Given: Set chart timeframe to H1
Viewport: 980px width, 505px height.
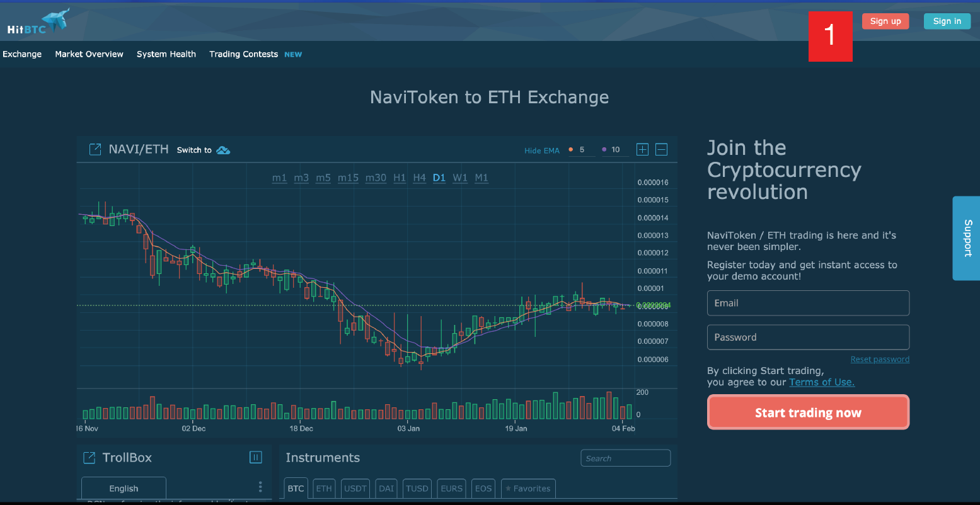Looking at the screenshot, I should click(400, 178).
